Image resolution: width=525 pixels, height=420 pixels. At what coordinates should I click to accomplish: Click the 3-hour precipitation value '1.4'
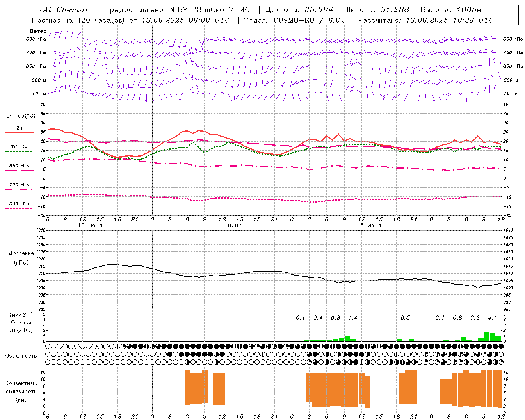click(353, 318)
